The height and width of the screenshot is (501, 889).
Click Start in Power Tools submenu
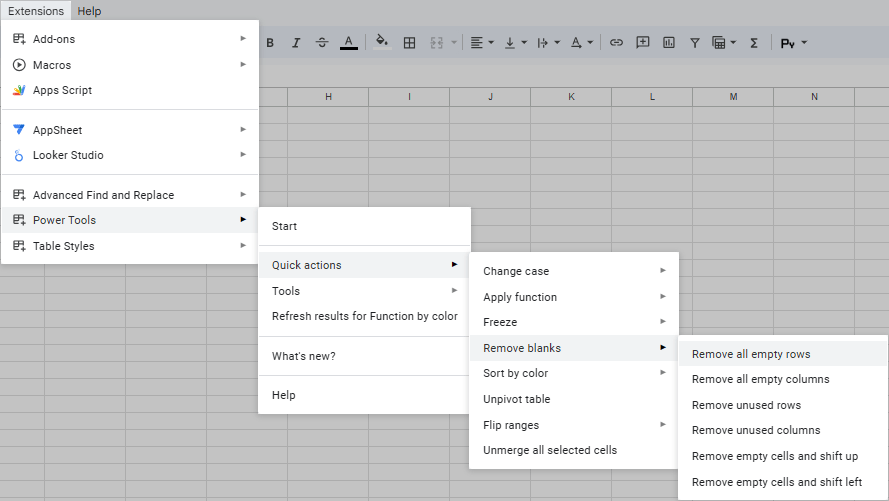[x=365, y=226]
